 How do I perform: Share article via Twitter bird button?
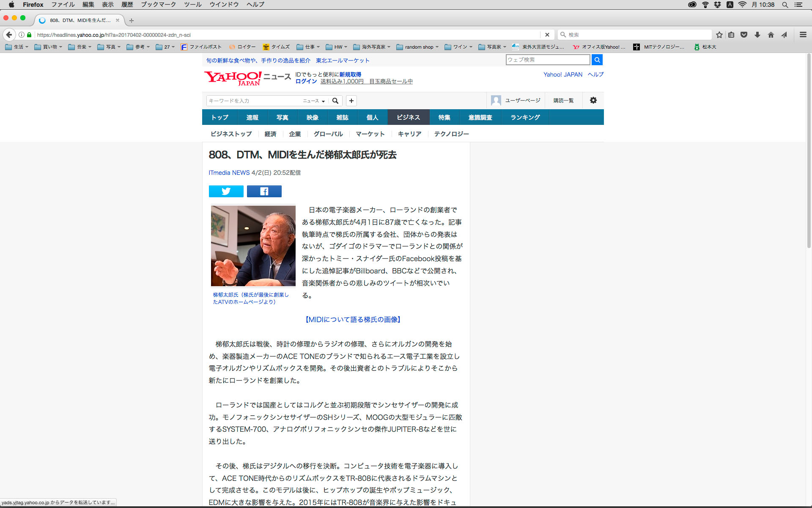pyautogui.click(x=226, y=191)
